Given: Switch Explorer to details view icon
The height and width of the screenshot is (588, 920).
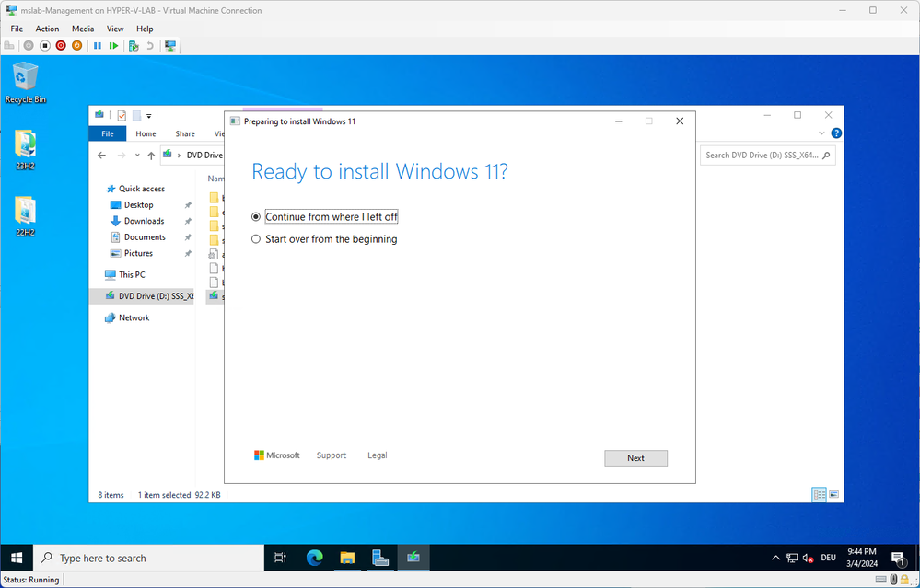Looking at the screenshot, I should [x=819, y=495].
